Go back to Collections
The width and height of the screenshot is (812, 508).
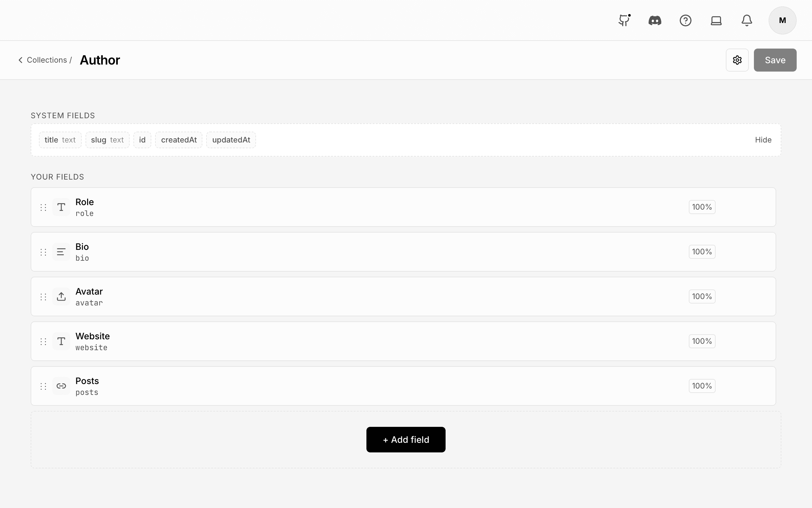pos(47,60)
